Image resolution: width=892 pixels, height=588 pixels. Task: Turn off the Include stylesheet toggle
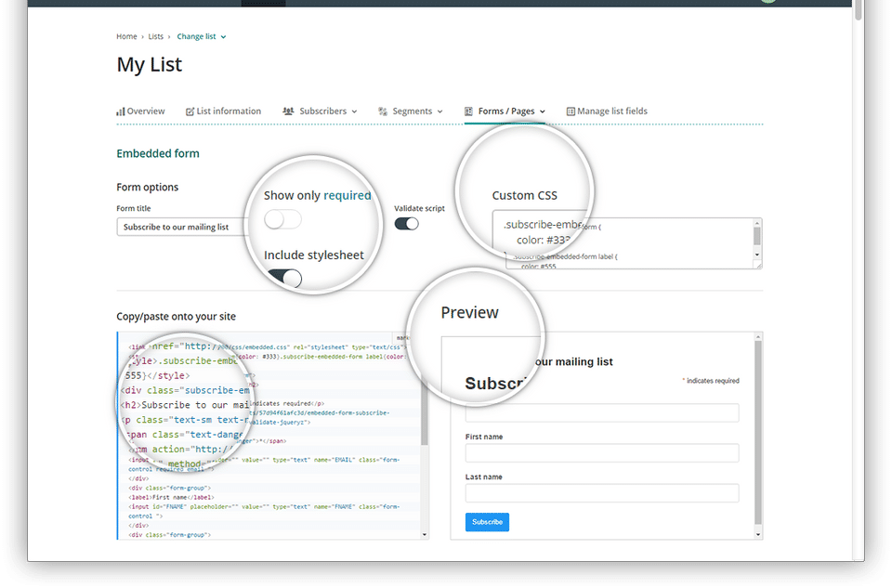(284, 278)
